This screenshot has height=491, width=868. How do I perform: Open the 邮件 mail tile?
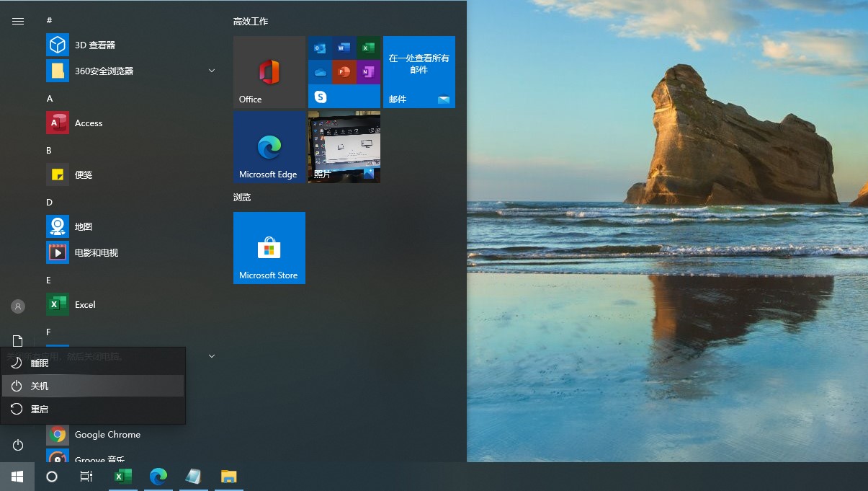(x=419, y=72)
